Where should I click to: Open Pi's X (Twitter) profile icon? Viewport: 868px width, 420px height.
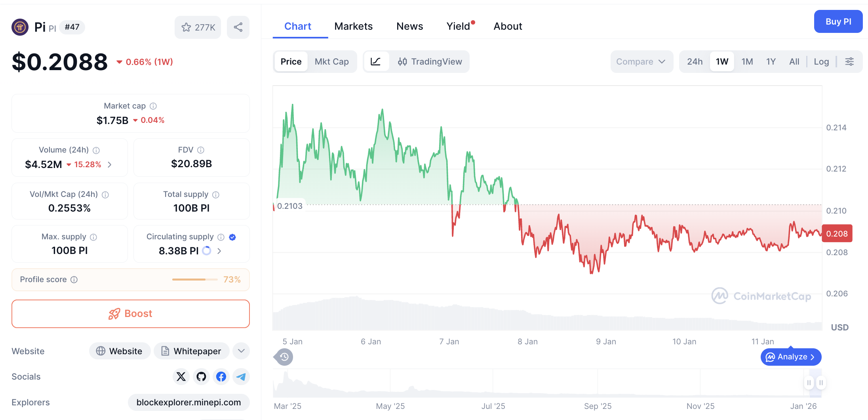(181, 377)
